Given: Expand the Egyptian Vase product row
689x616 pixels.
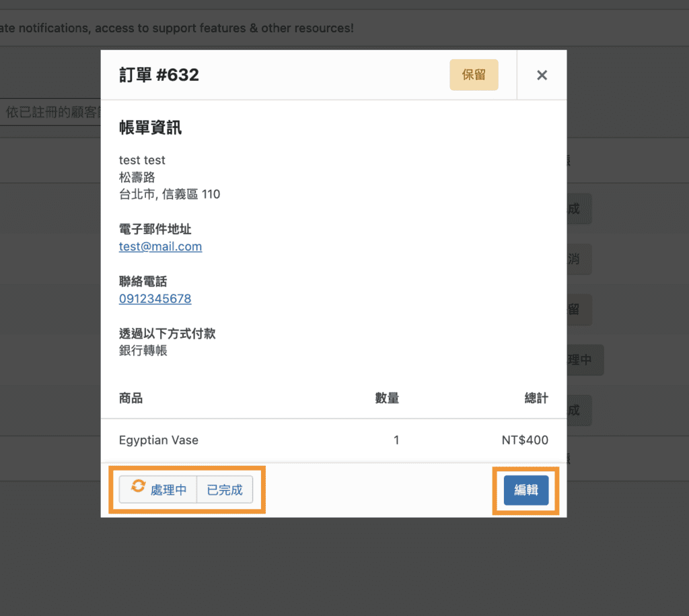Looking at the screenshot, I should 158,440.
